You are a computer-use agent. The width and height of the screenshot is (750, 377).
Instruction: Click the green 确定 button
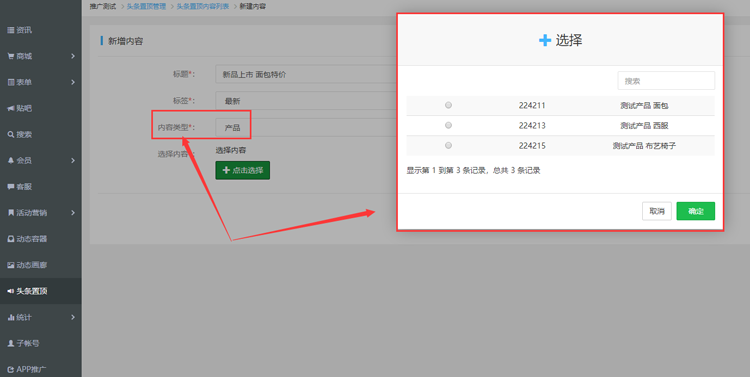click(x=695, y=211)
